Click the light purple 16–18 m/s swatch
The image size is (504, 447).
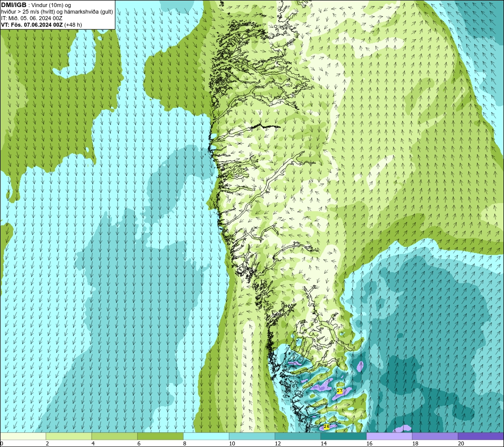(x=389, y=436)
